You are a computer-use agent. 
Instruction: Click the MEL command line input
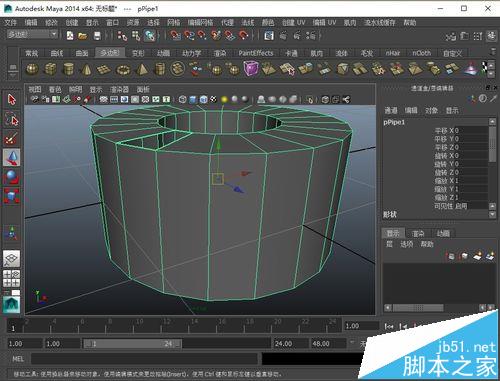tap(144, 359)
